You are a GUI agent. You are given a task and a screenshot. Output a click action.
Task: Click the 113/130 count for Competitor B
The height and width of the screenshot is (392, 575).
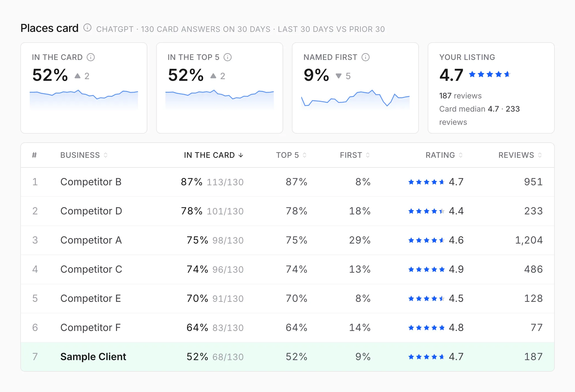pyautogui.click(x=225, y=182)
